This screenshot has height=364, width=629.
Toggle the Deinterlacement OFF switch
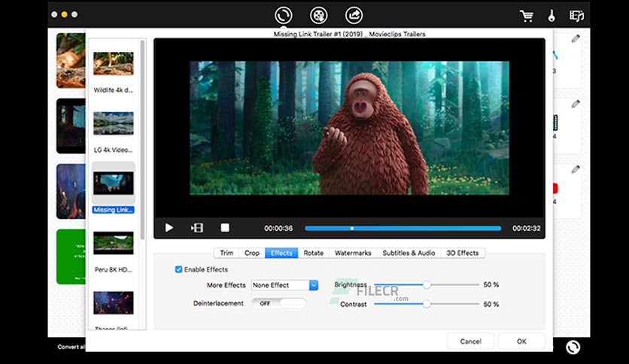tap(278, 303)
